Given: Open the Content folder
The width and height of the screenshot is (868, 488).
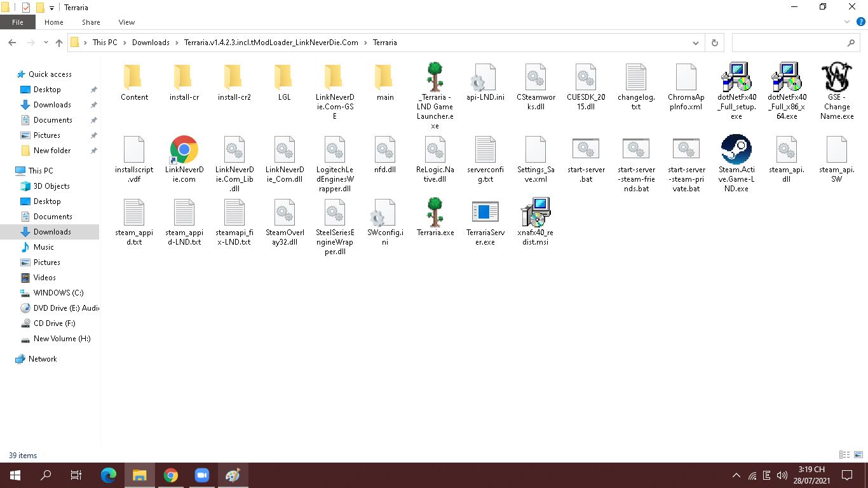Looking at the screenshot, I should 134,78.
